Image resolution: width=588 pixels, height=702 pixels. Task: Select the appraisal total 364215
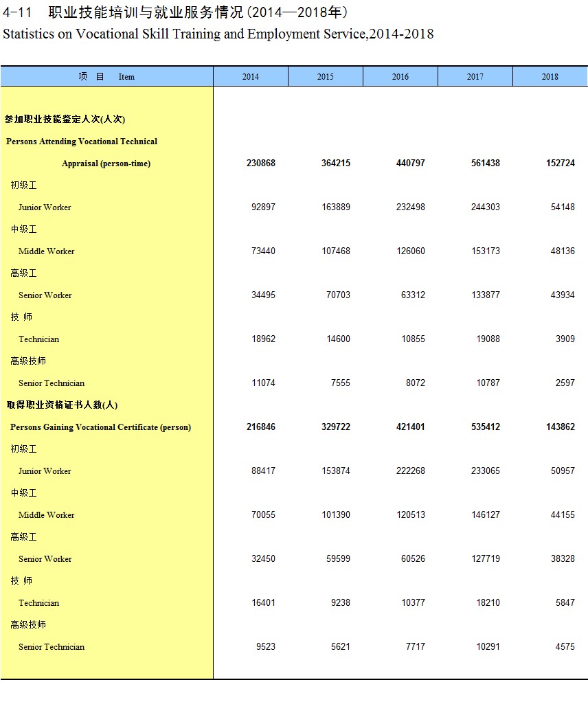coord(335,163)
